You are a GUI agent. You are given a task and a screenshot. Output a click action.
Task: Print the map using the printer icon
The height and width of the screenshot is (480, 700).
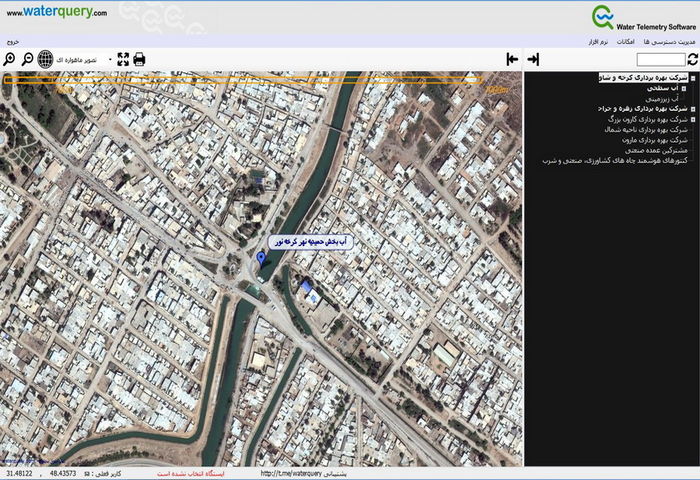(139, 60)
